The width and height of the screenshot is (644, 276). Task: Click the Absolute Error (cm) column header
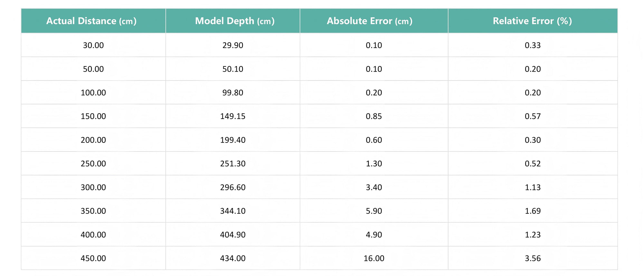(374, 21)
